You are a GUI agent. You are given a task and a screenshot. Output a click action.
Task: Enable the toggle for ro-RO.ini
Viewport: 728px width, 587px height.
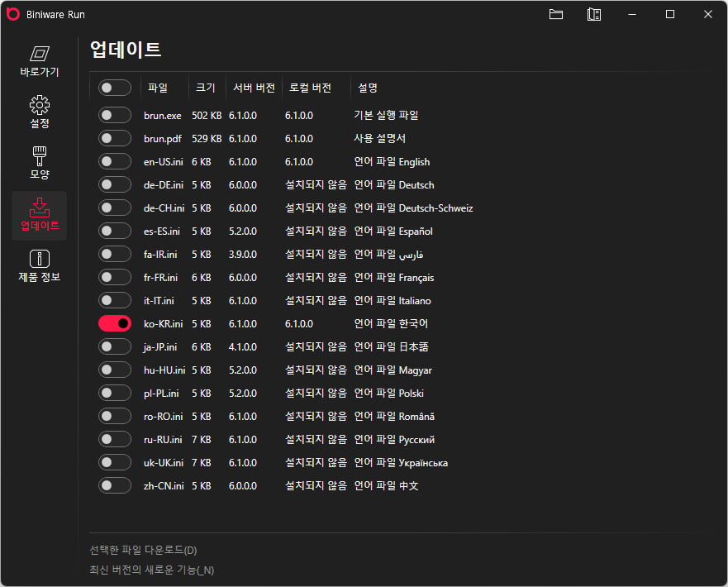coord(115,417)
